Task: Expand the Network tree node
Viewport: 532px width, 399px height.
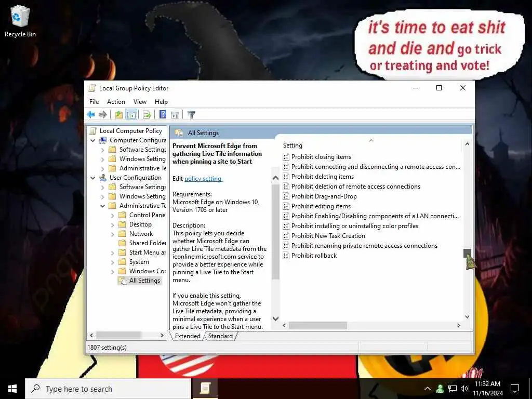Action: [x=112, y=234]
